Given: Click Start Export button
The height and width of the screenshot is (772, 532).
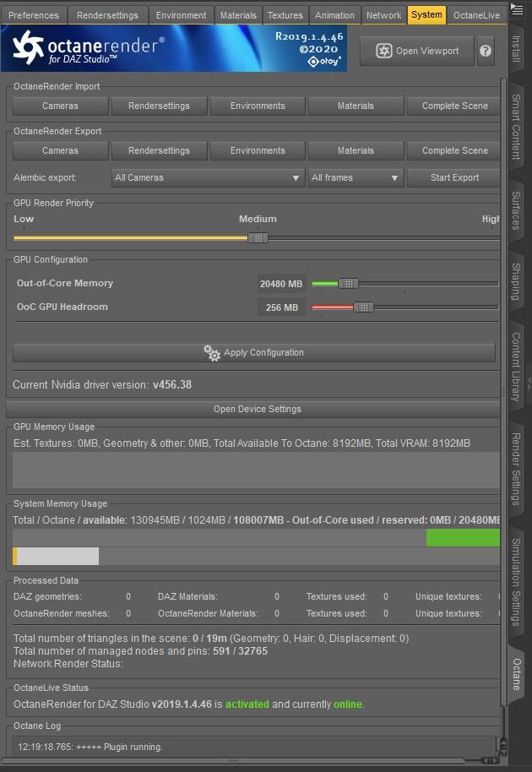Looking at the screenshot, I should point(453,177).
